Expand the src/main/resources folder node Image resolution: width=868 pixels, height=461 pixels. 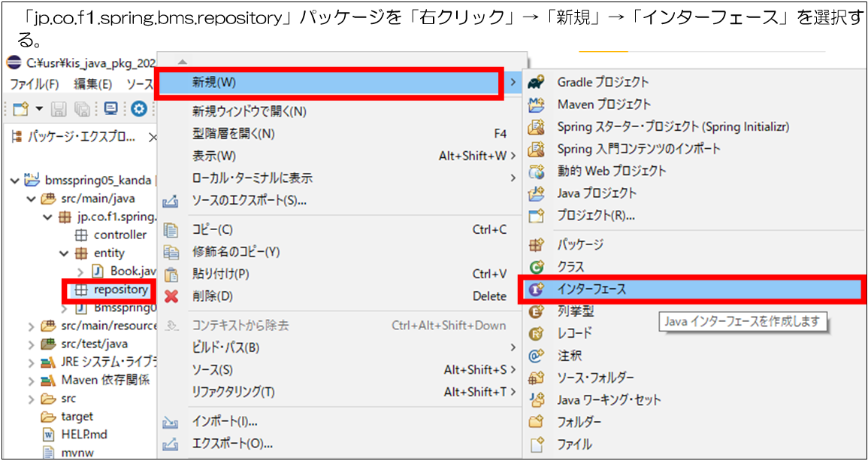tap(31, 326)
